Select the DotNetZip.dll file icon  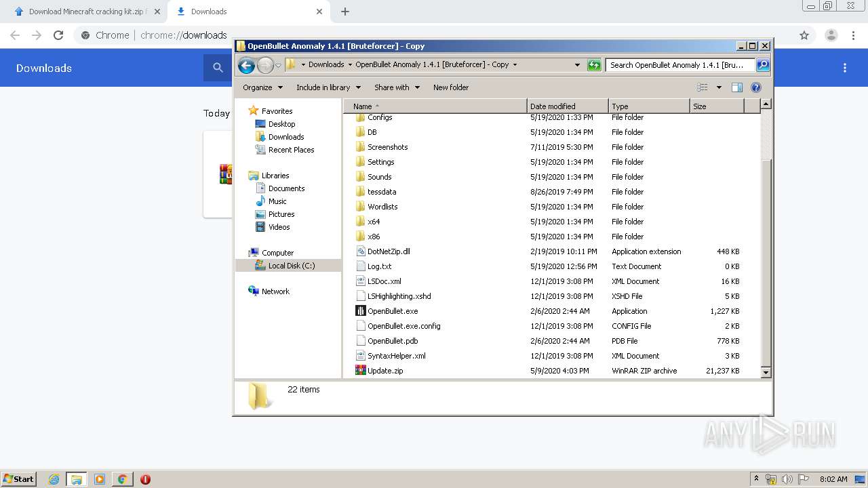coord(361,251)
